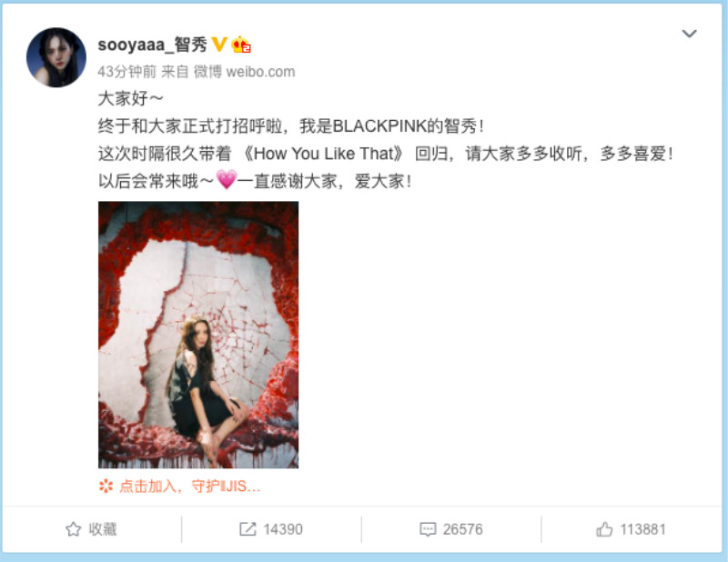Click the orange flower fan-group icon
Viewport: 728px width, 562px height.
pyautogui.click(x=106, y=486)
